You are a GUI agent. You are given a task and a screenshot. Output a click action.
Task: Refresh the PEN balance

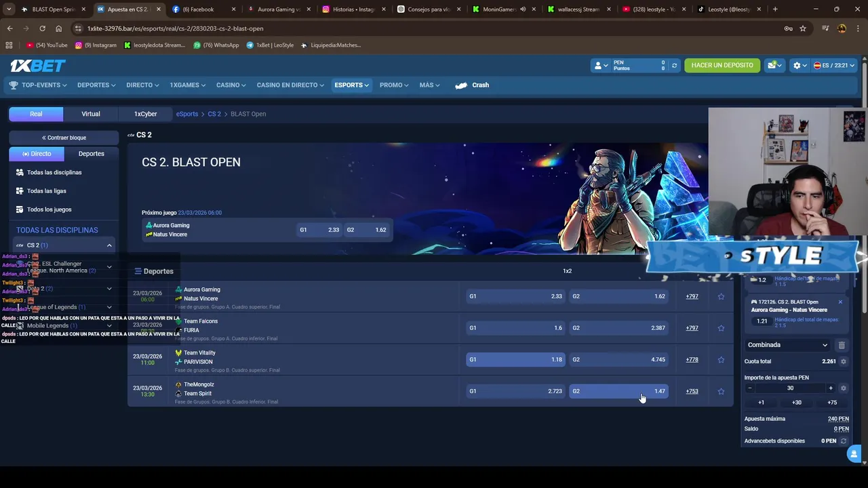coord(674,65)
